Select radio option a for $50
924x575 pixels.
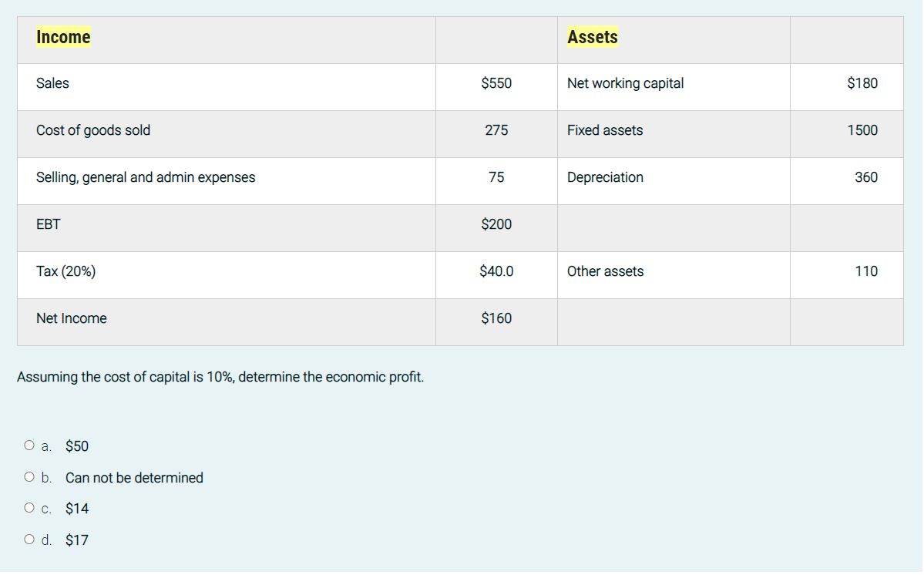point(29,445)
